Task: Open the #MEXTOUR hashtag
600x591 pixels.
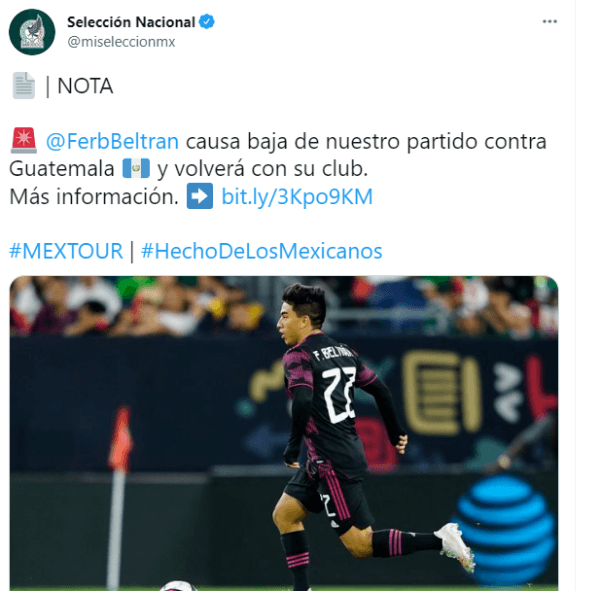Action: click(x=66, y=251)
